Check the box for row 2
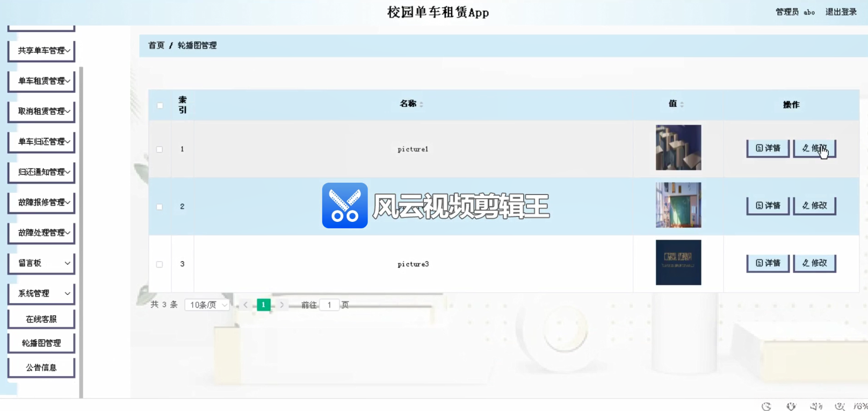868x411 pixels. [160, 207]
